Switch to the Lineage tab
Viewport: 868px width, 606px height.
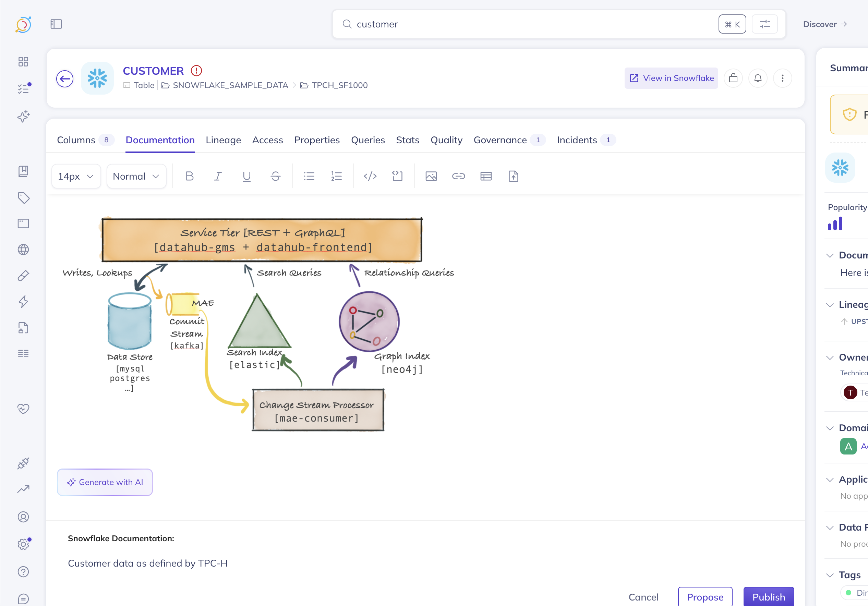pos(223,140)
